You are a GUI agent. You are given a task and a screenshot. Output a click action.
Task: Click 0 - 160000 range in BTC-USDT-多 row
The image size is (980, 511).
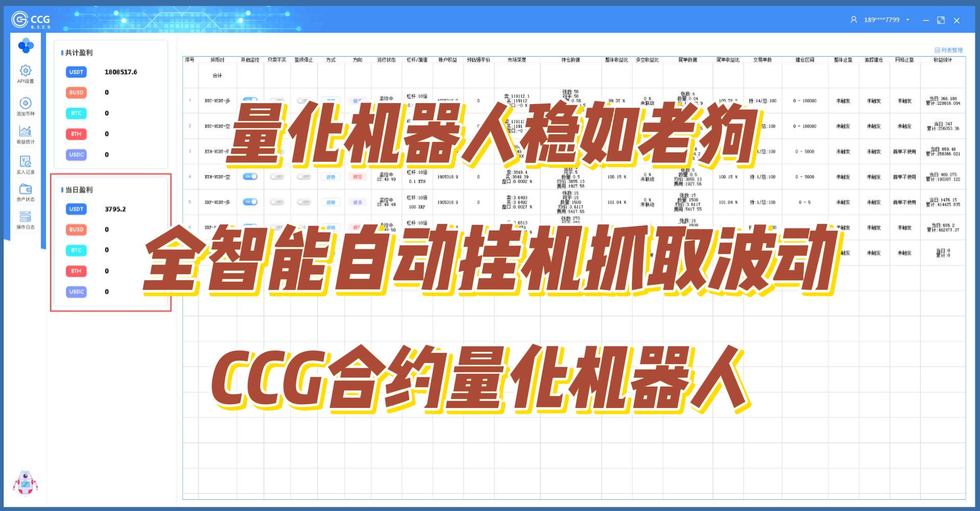point(804,101)
